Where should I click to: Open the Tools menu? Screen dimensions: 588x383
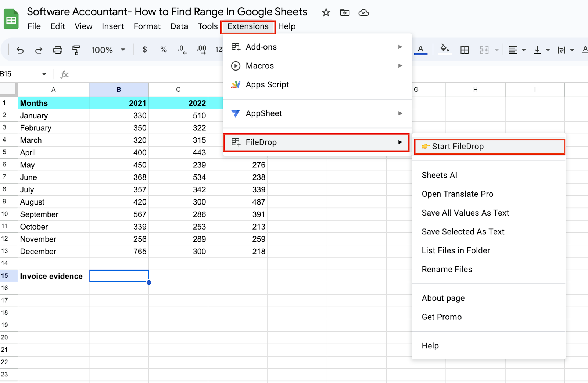208,26
